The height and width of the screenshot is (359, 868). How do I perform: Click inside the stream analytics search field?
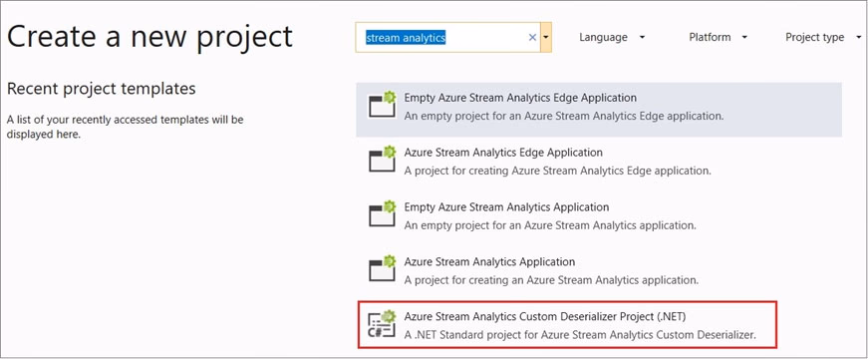coord(446,37)
